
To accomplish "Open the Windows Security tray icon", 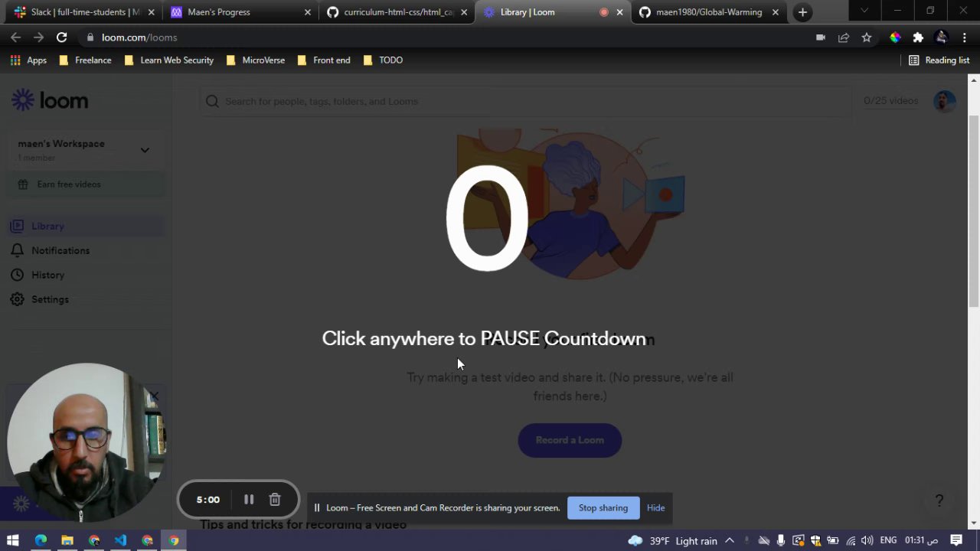I will click(815, 540).
